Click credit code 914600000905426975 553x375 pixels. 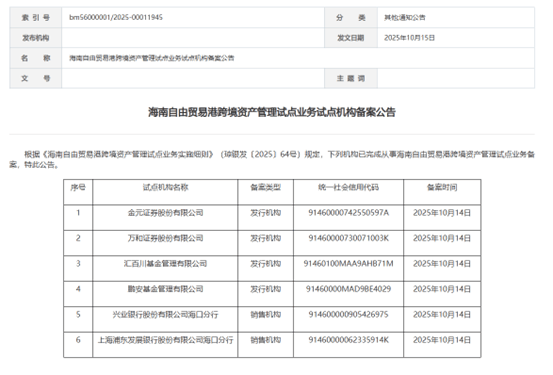[348, 314]
